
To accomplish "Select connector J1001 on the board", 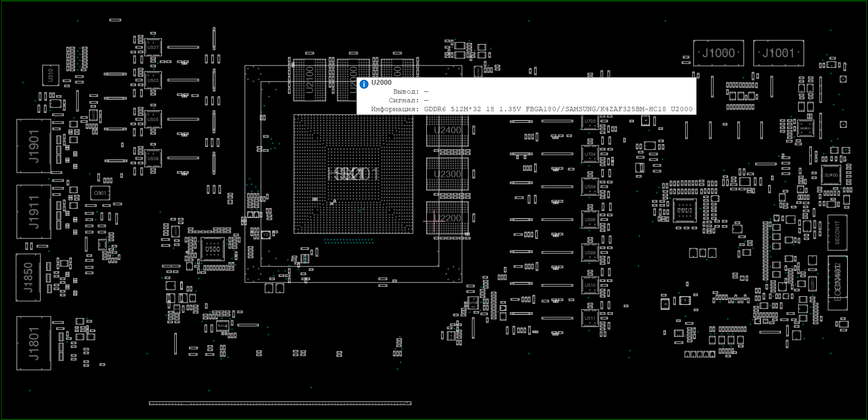I will [778, 53].
